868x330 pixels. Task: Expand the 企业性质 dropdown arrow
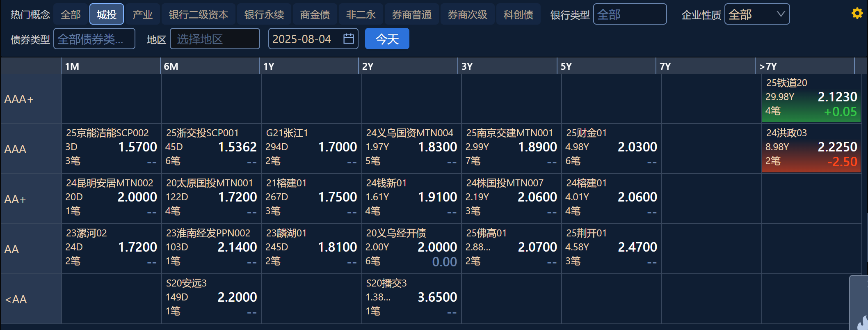click(x=781, y=14)
